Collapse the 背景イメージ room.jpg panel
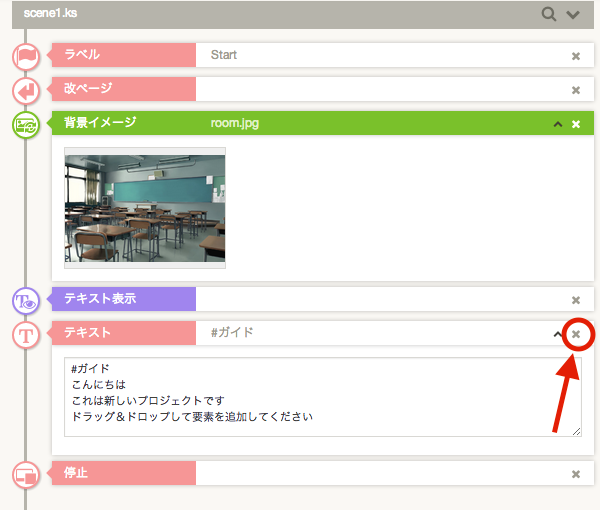This screenshot has width=600, height=510. pyautogui.click(x=558, y=124)
